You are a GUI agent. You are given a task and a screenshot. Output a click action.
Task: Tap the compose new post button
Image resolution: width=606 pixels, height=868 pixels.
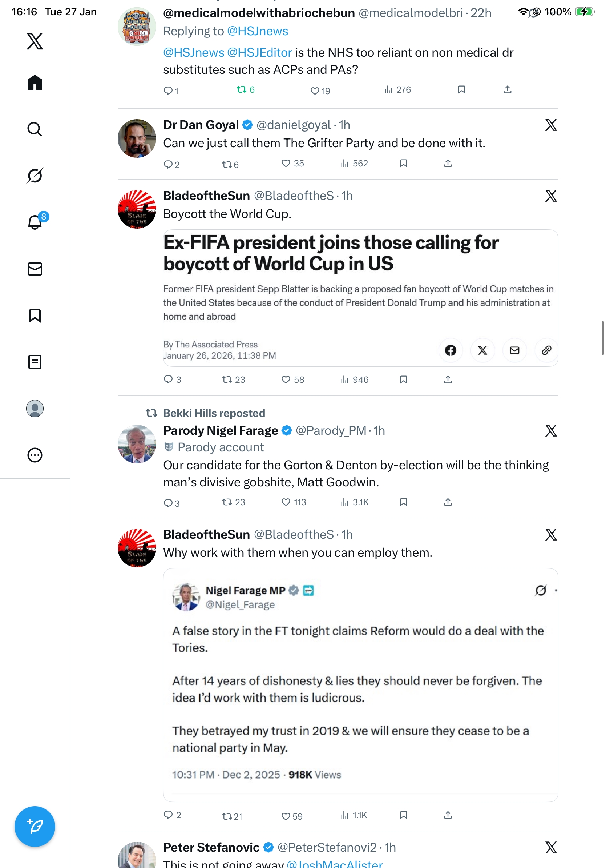point(35,826)
